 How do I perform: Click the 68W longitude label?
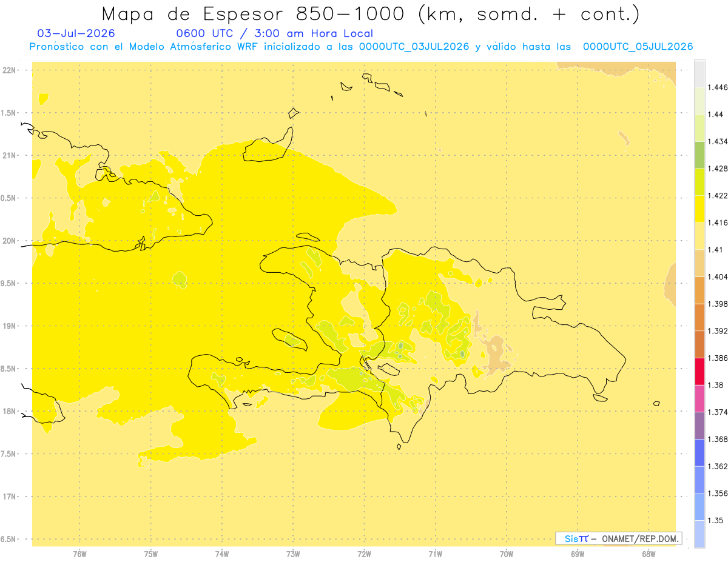[x=649, y=554]
